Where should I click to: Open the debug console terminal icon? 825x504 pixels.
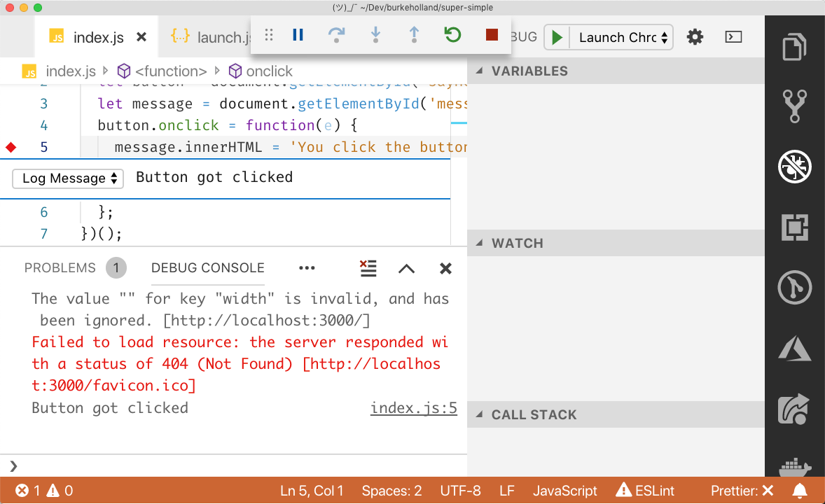point(733,37)
